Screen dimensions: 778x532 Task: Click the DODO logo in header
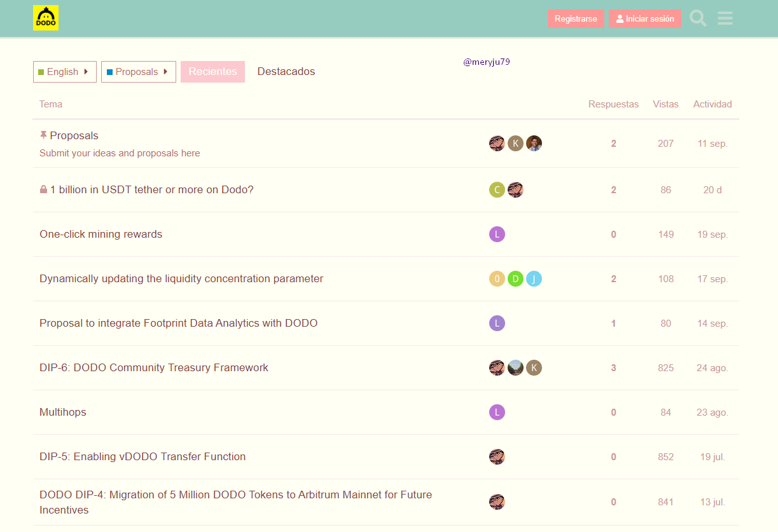46,18
